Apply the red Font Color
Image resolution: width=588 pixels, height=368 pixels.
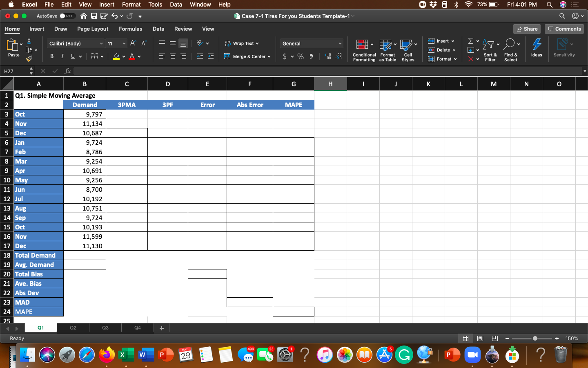132,56
